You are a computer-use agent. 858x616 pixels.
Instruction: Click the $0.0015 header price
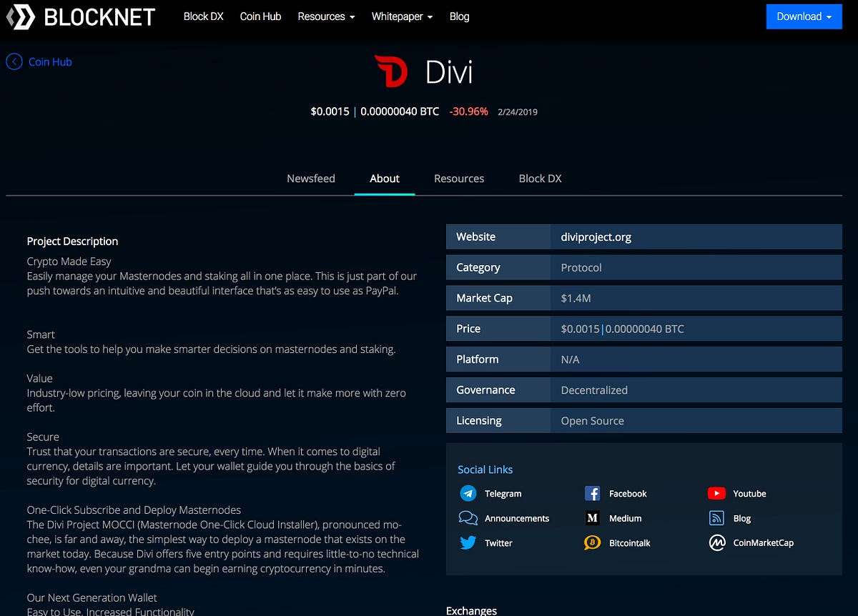[330, 111]
